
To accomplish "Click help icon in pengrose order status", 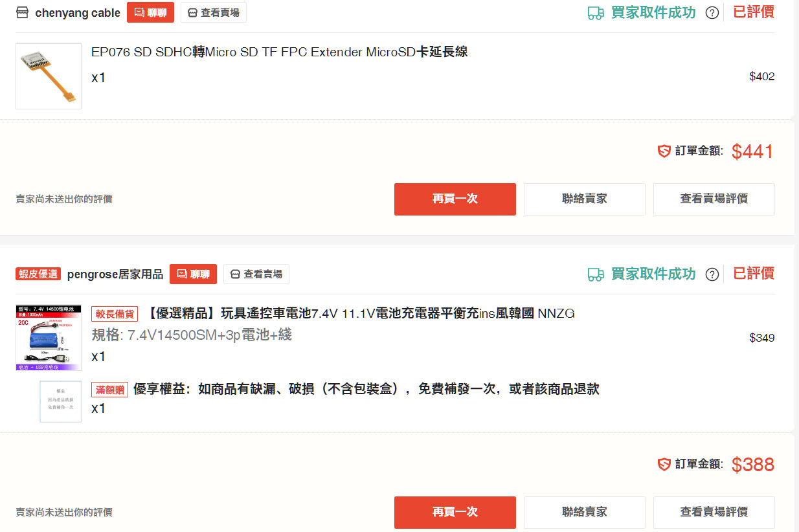I will coord(712,274).
